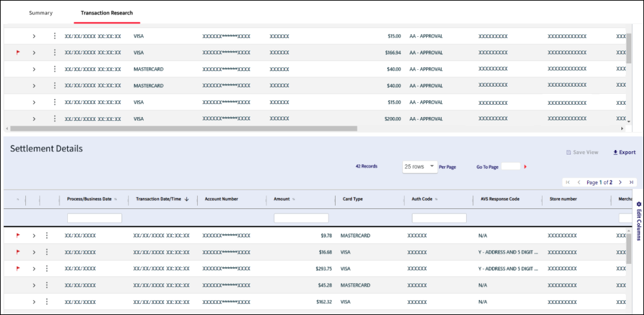Open the 25 rows per page dropdown
644x315 pixels.
(420, 166)
